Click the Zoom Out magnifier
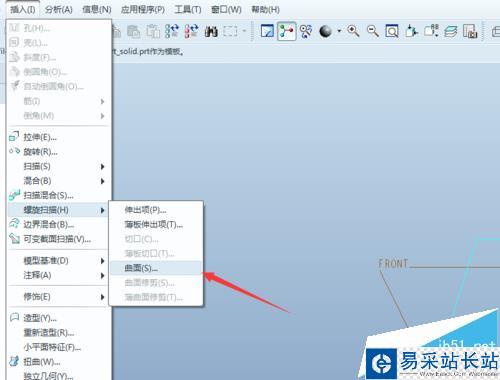Image resolution: width=500 pixels, height=380 pixels. [x=373, y=31]
